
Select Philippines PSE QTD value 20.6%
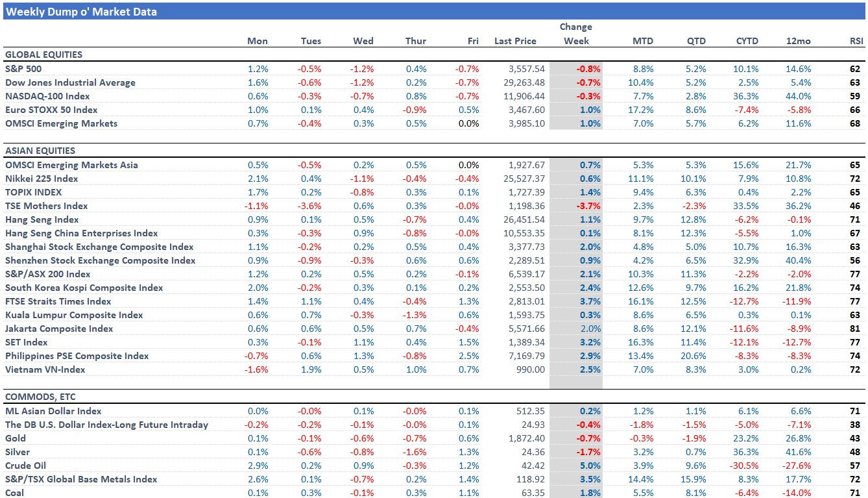point(693,356)
